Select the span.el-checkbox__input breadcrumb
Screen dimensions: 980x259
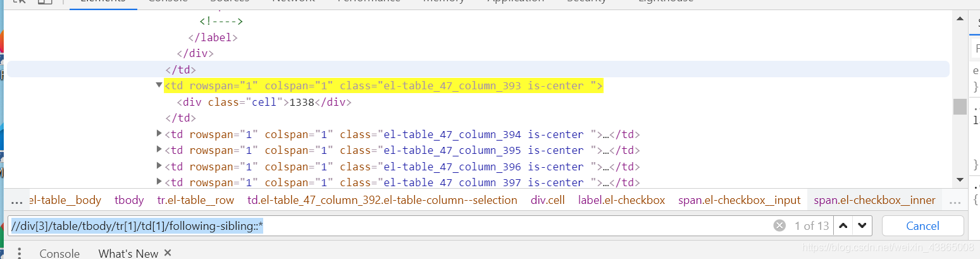tap(740, 200)
